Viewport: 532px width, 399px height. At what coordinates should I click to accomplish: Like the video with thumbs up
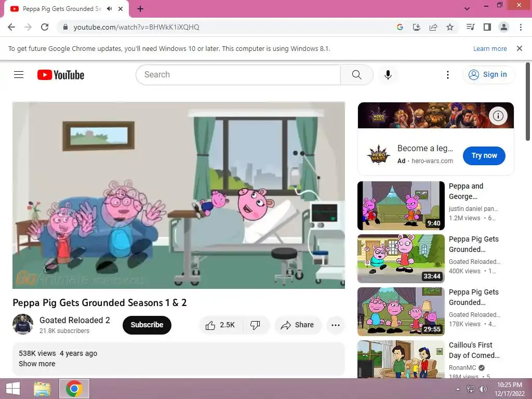pyautogui.click(x=220, y=325)
